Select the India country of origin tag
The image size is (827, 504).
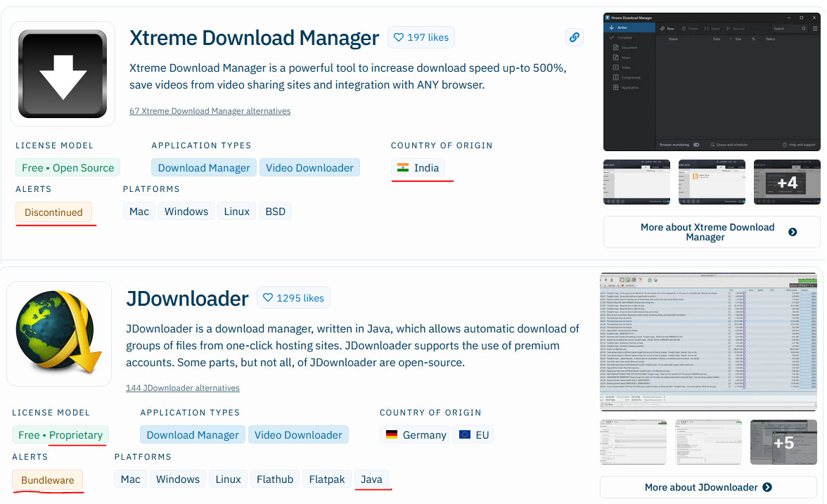click(418, 167)
